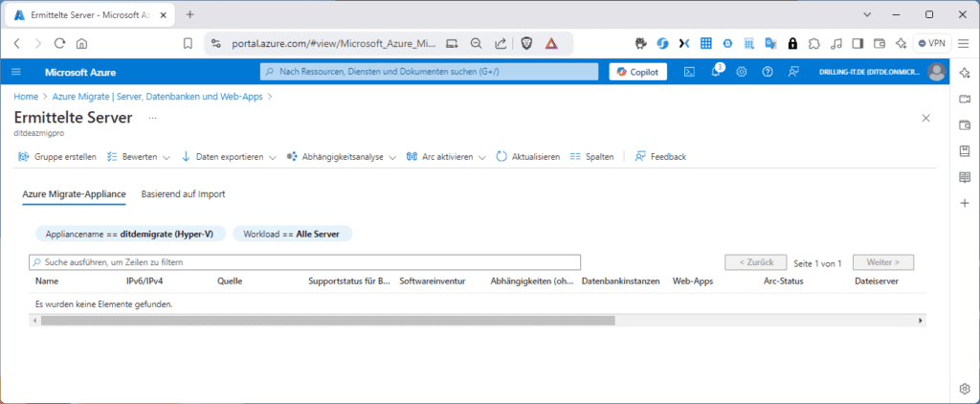The image size is (980, 404).
Task: Click the browser home button
Action: 81,44
